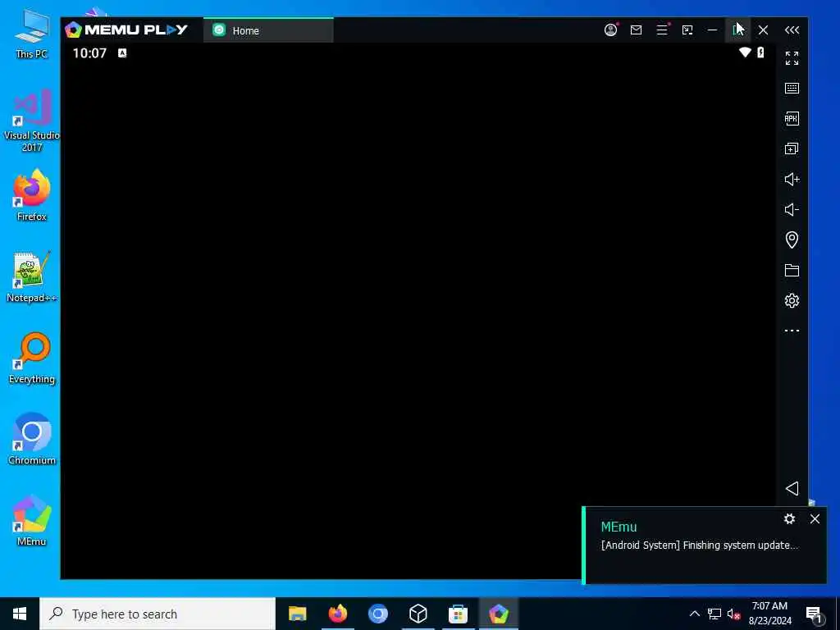Select the Notepad++ desktop shortcut
Viewport: 840px width, 630px height.
click(32, 277)
